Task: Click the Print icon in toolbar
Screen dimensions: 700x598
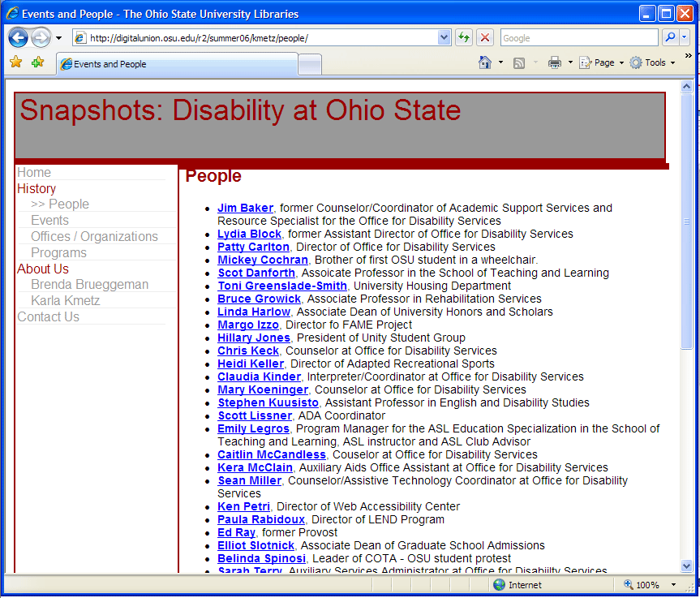Action: click(555, 62)
